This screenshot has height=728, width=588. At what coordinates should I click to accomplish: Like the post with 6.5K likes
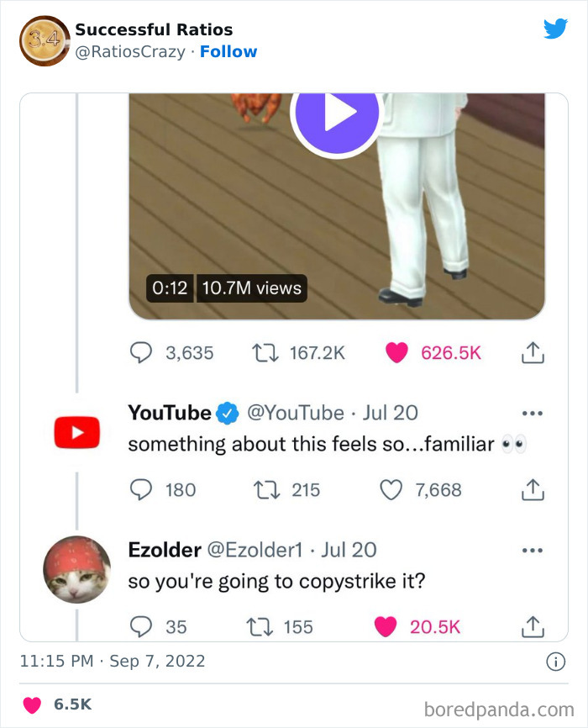(x=34, y=704)
